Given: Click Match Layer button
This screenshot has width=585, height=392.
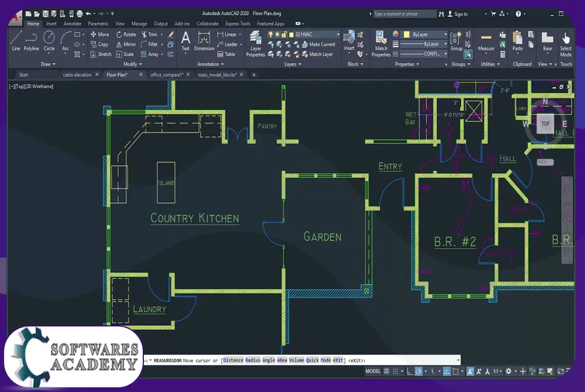Looking at the screenshot, I should pyautogui.click(x=317, y=54).
